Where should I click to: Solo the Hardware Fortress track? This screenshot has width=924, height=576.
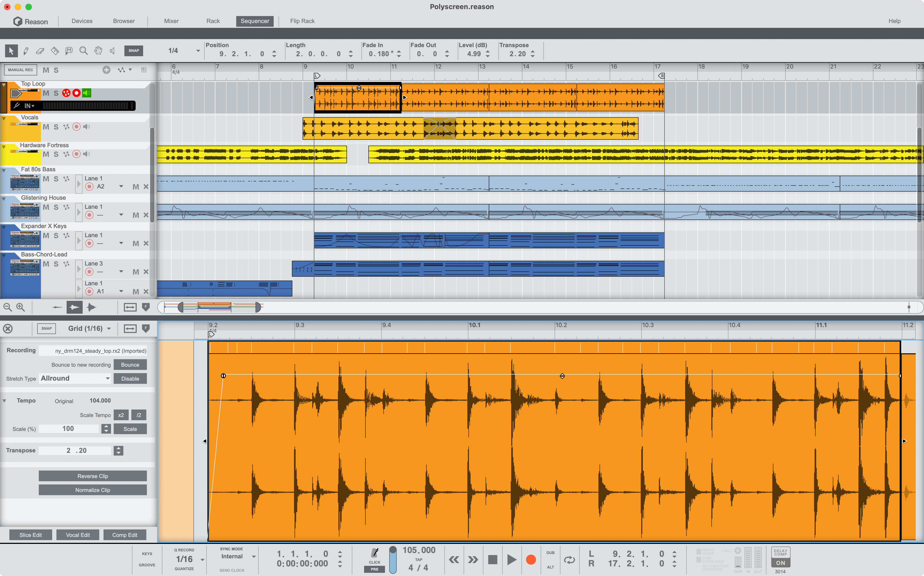pos(56,154)
